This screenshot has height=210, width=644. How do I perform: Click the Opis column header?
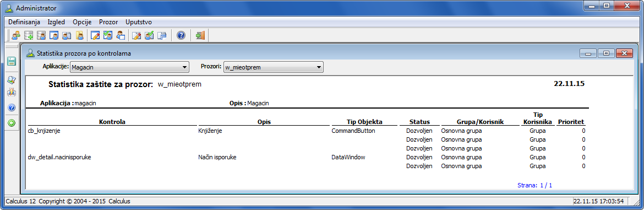pos(264,122)
